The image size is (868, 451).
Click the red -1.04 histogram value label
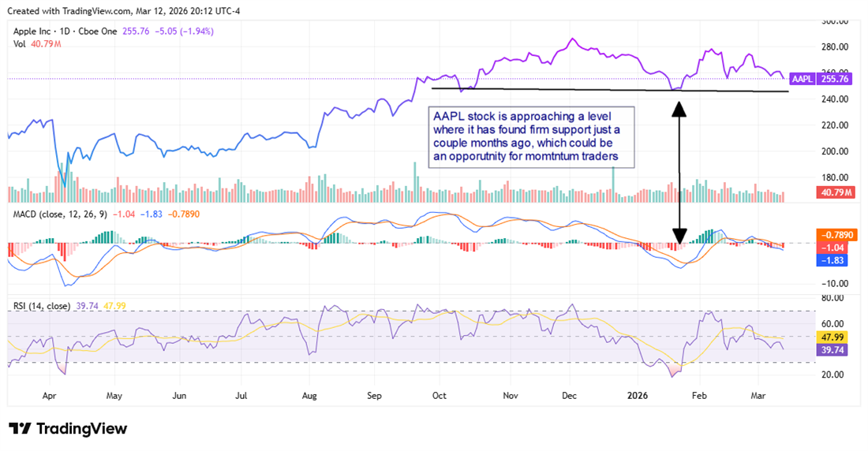(833, 247)
